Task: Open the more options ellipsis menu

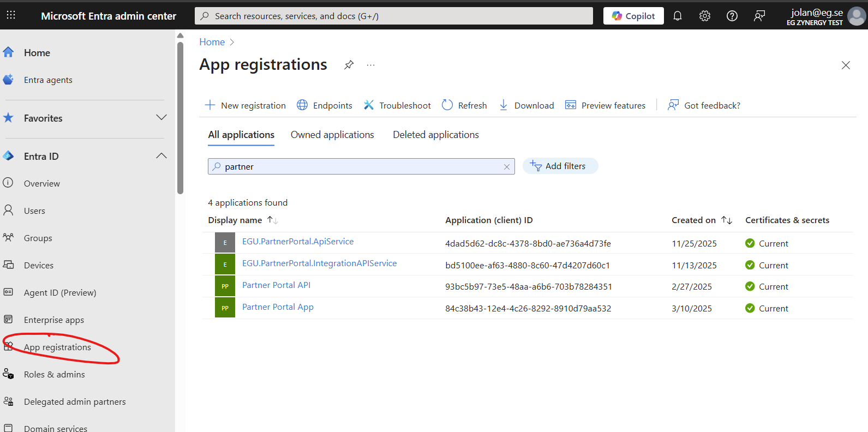Action: [x=371, y=65]
